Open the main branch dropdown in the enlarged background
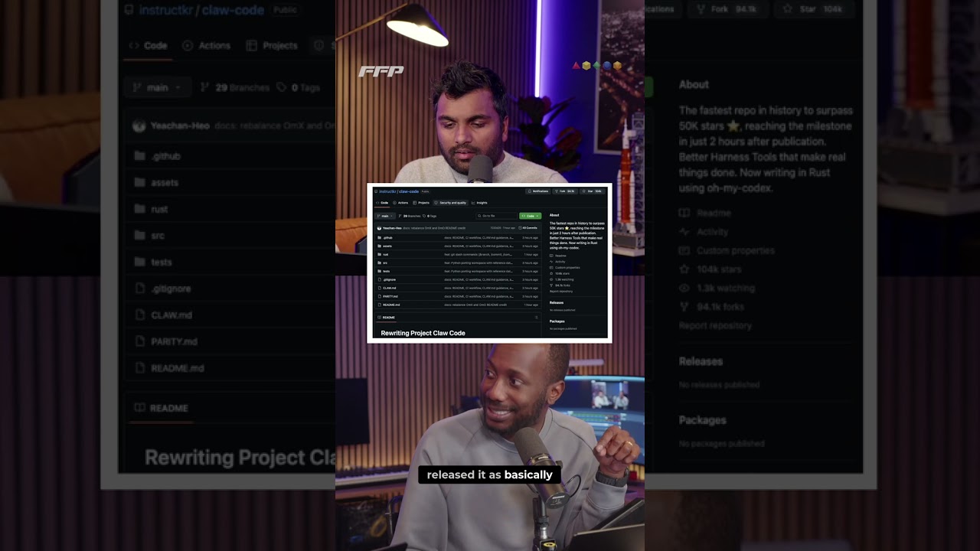Image resolution: width=980 pixels, height=551 pixels. pos(157,87)
